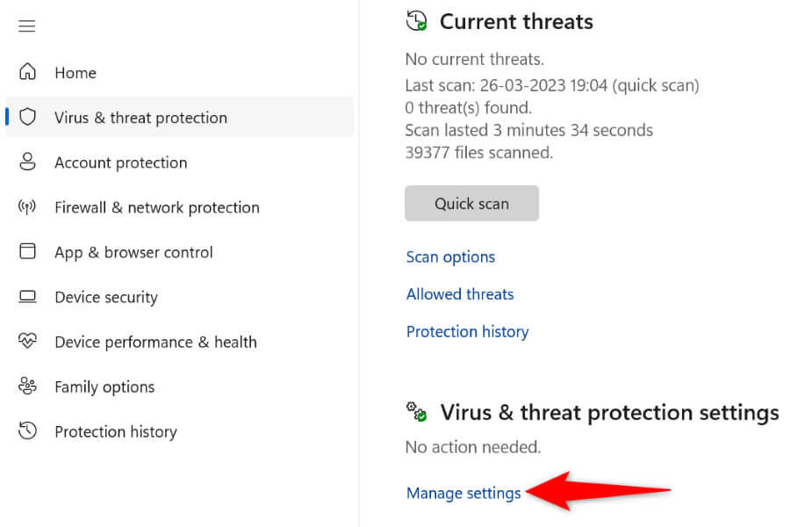812x527 pixels.
Task: Start a Quick scan
Action: click(x=471, y=203)
